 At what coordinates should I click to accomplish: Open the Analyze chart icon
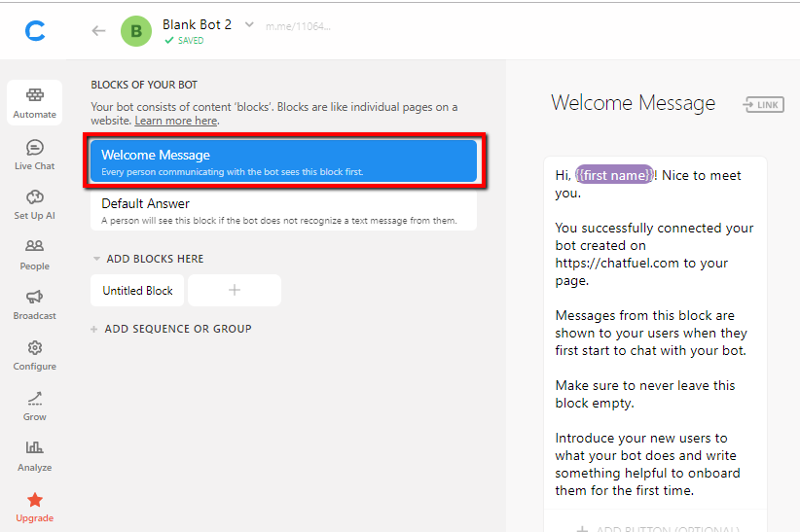pos(35,447)
